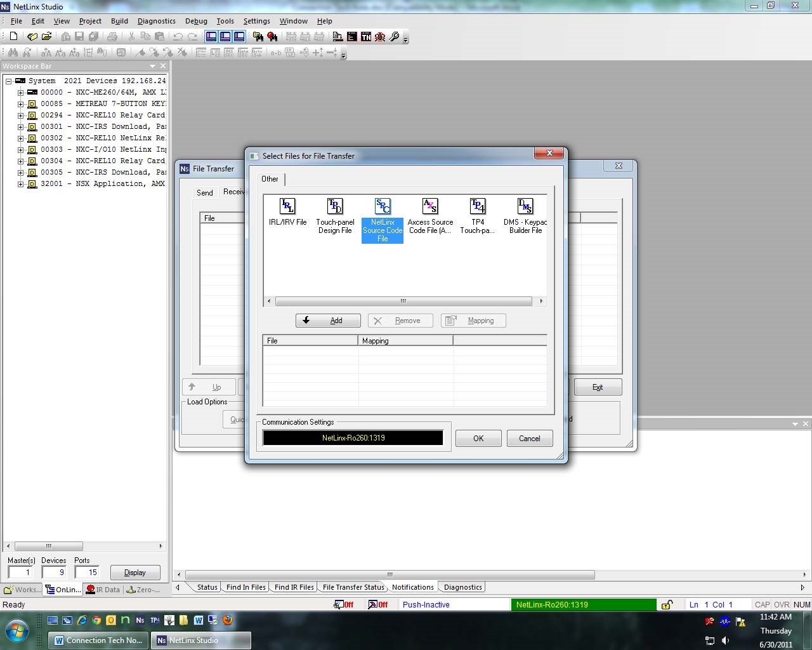
Task: Toggle the second view pane toolbar button
Action: click(225, 37)
